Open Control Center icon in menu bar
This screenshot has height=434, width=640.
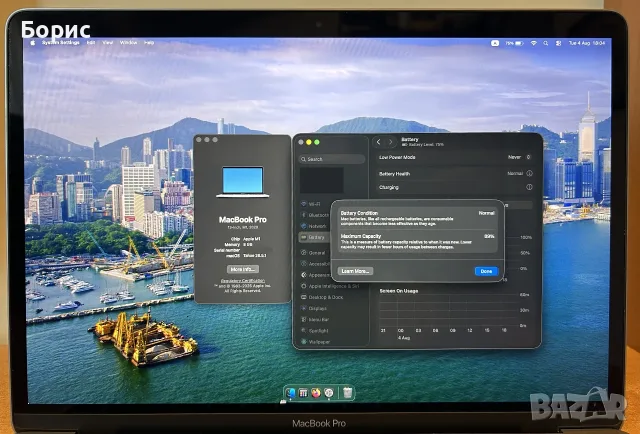pyautogui.click(x=558, y=43)
